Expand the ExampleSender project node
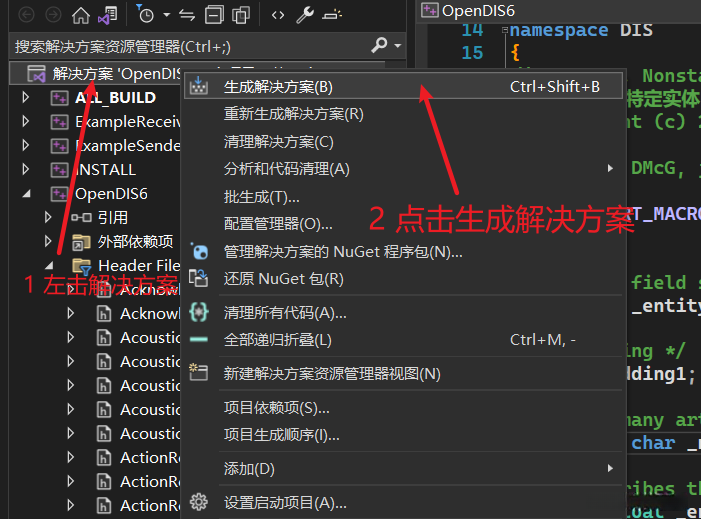This screenshot has width=701, height=519. click(x=25, y=145)
